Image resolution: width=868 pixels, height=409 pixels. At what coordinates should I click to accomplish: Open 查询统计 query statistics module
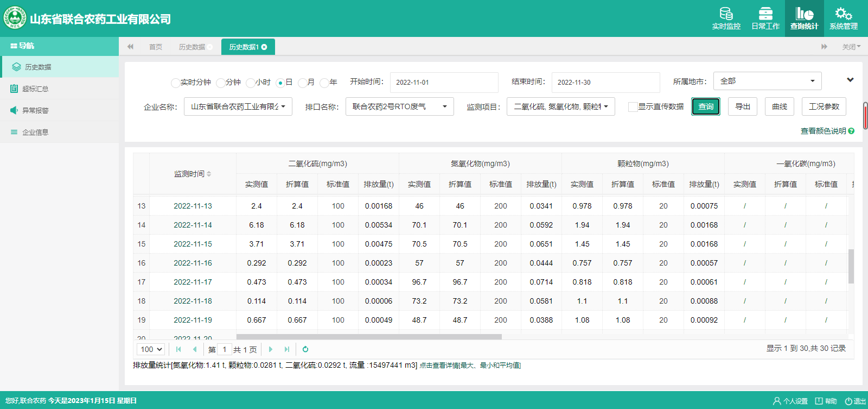(804, 18)
